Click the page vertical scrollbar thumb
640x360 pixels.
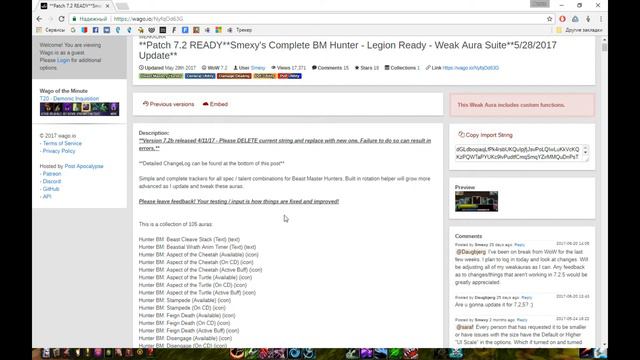604,47
